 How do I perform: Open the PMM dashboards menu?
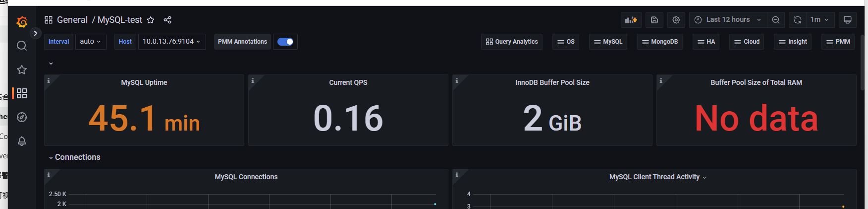pos(838,42)
